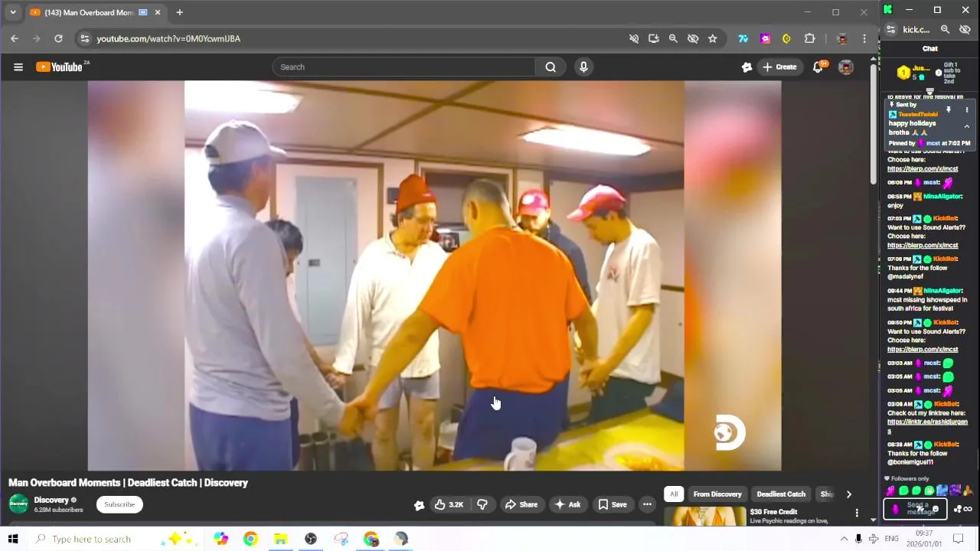Select the From Discovery chip
980x551 pixels.
click(717, 494)
